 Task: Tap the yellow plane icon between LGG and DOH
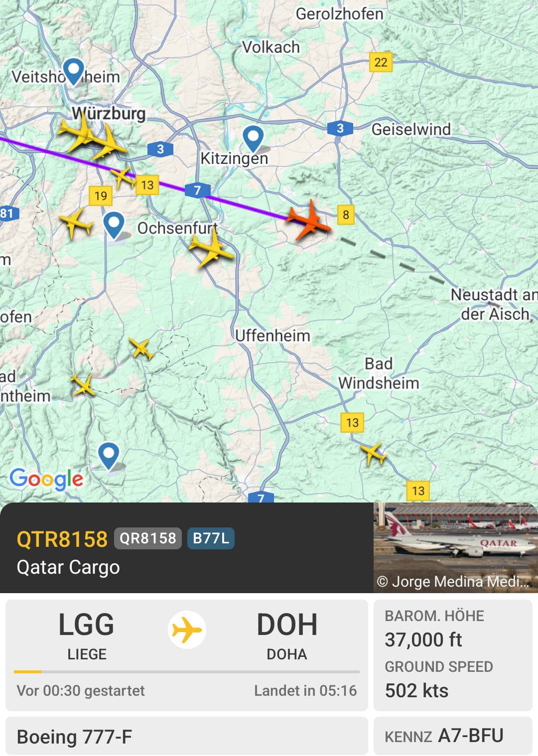(187, 630)
